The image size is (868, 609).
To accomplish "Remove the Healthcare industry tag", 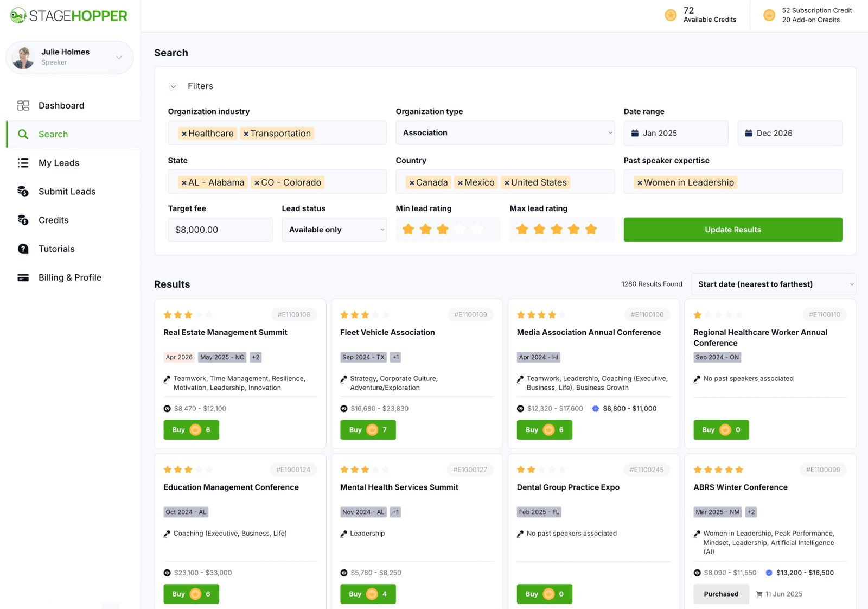I will (184, 134).
